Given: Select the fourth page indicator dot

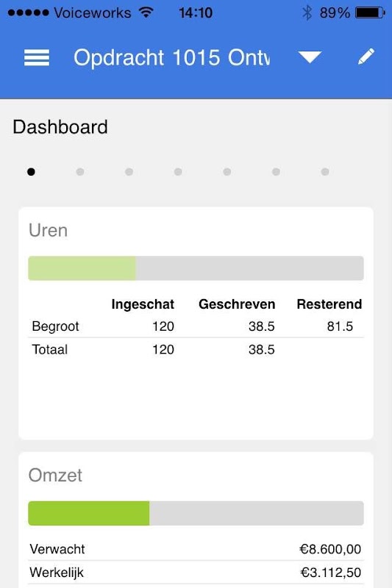Looking at the screenshot, I should click(178, 172).
